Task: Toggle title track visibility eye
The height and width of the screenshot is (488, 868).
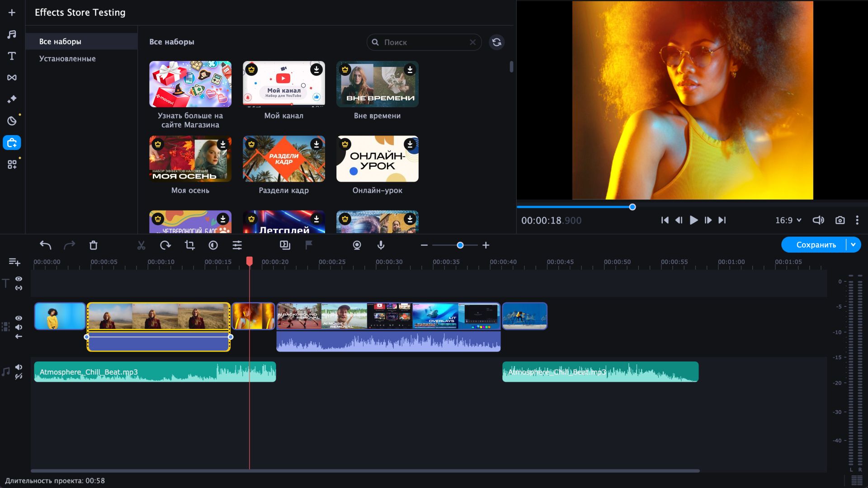Action: [x=19, y=279]
